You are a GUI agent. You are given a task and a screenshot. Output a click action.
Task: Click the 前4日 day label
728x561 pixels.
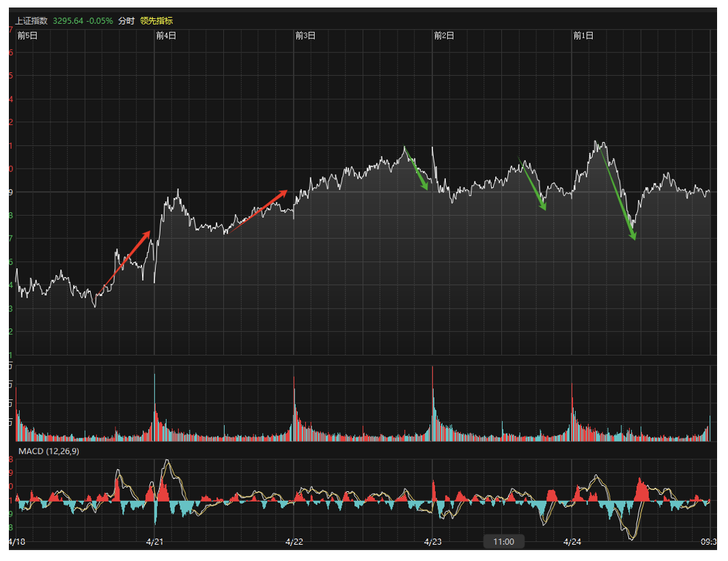pyautogui.click(x=166, y=35)
